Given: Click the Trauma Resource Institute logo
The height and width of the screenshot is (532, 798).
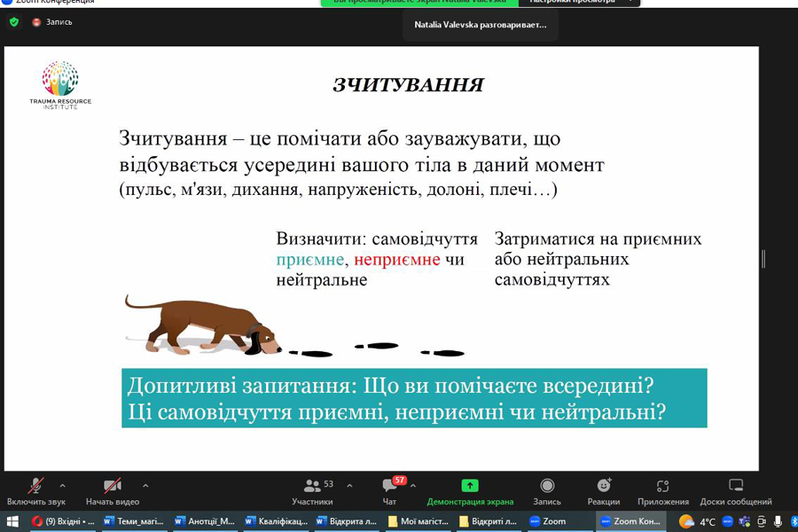Looking at the screenshot, I should coord(60,85).
